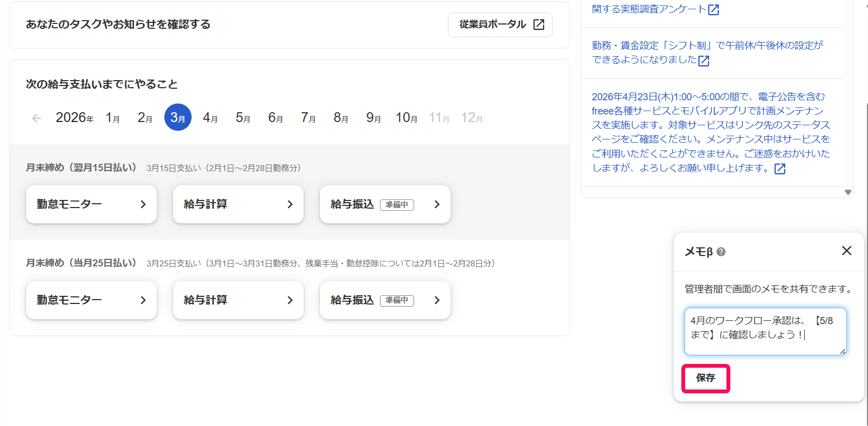868x426 pixels.
Task: Close the メモβ panel
Action: 847,251
